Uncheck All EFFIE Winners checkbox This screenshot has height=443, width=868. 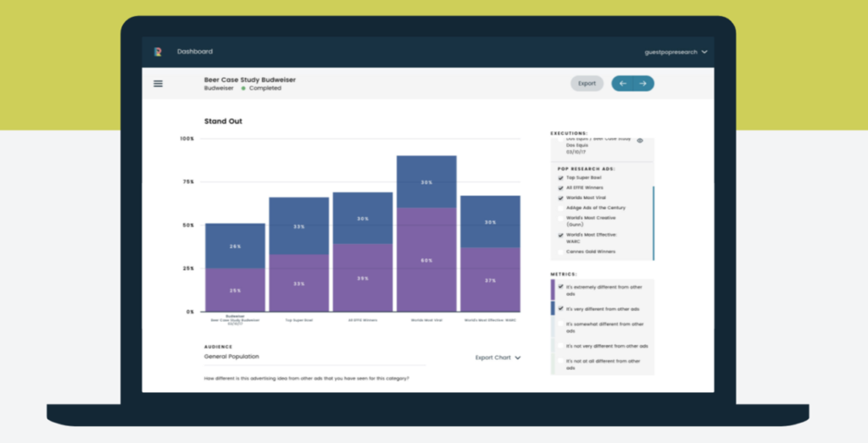(x=560, y=188)
